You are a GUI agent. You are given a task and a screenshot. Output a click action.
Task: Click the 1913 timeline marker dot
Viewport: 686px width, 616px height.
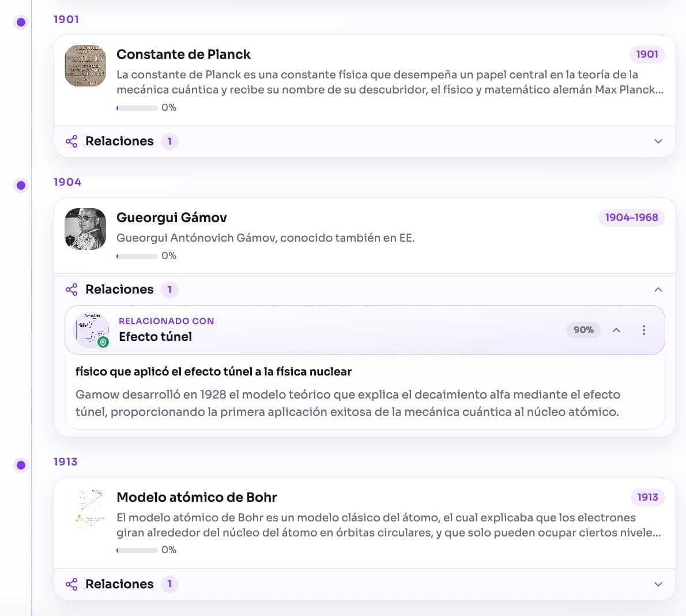coord(21,465)
